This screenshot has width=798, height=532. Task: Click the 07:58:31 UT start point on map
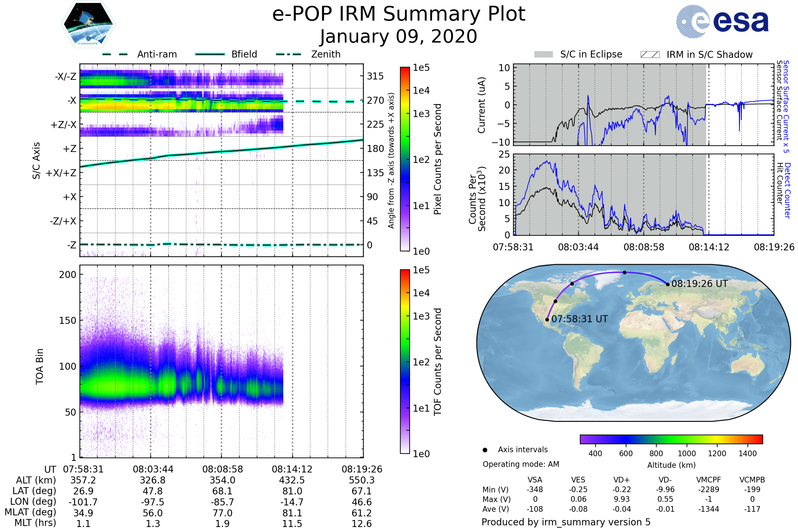(x=547, y=320)
